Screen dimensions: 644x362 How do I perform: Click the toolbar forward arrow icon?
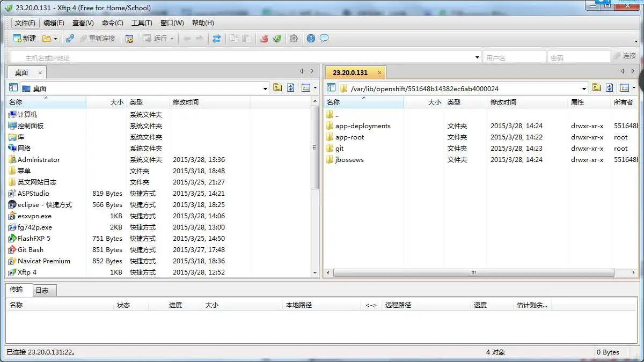[x=199, y=39]
